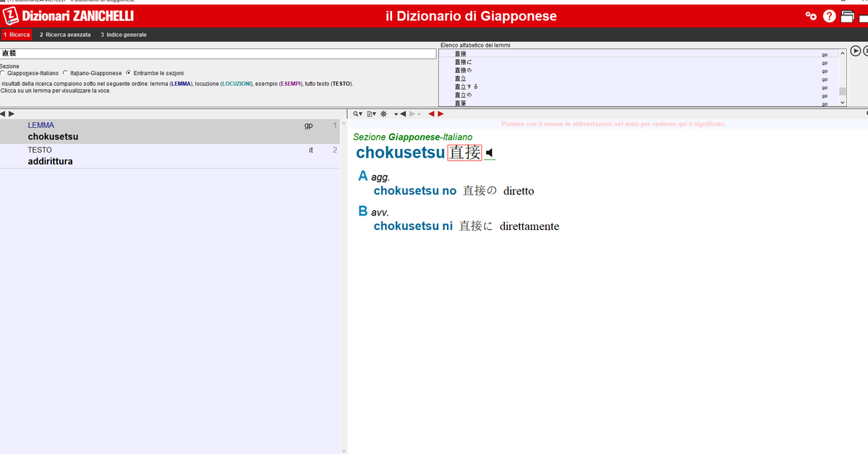868x454 pixels.
Task: Go back with black left arrow
Action: (403, 113)
